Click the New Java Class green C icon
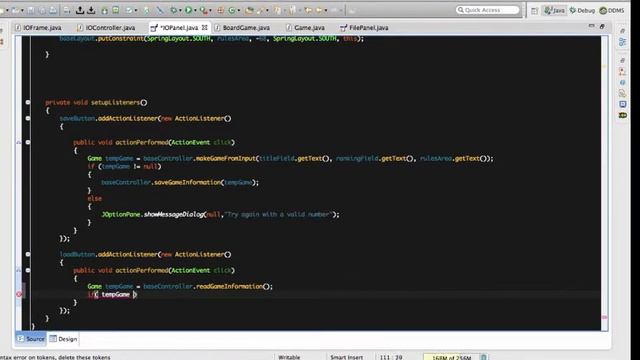 point(232,10)
